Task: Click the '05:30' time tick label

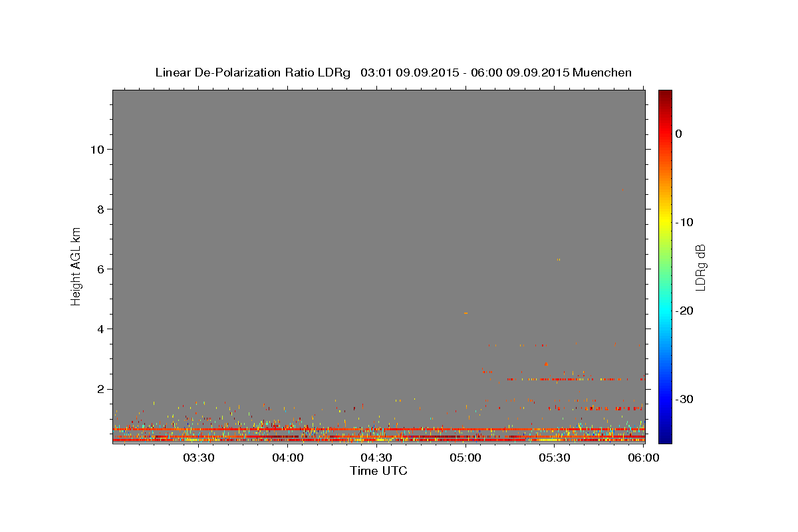Action: (555, 458)
